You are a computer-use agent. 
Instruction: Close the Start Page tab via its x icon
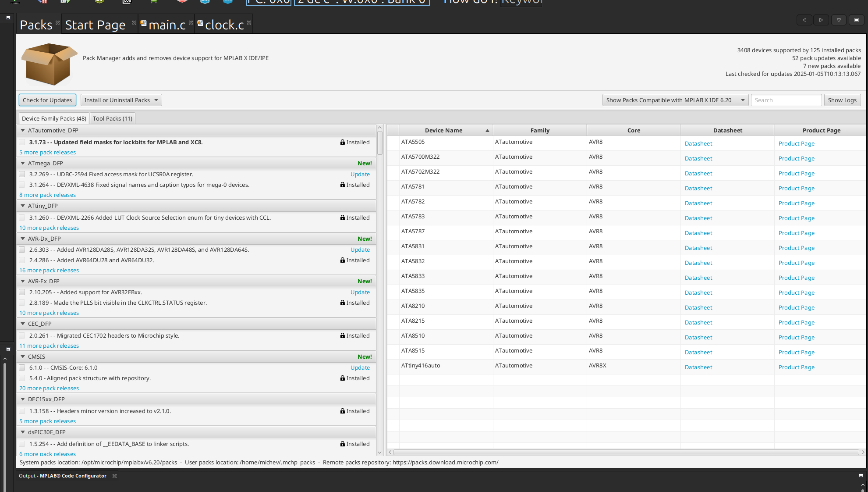click(134, 22)
